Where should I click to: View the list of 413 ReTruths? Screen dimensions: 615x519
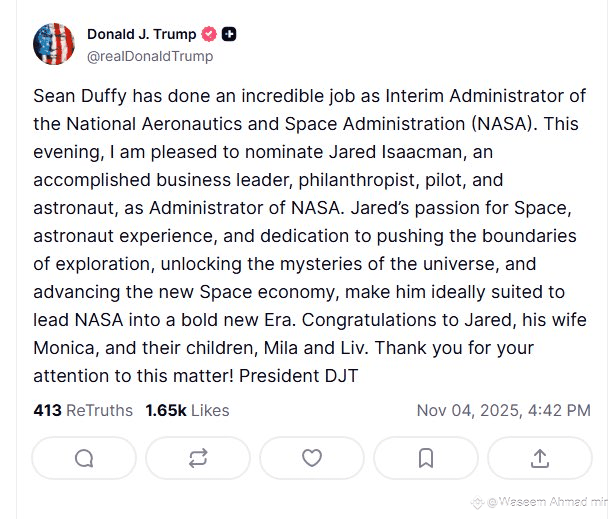(x=83, y=410)
